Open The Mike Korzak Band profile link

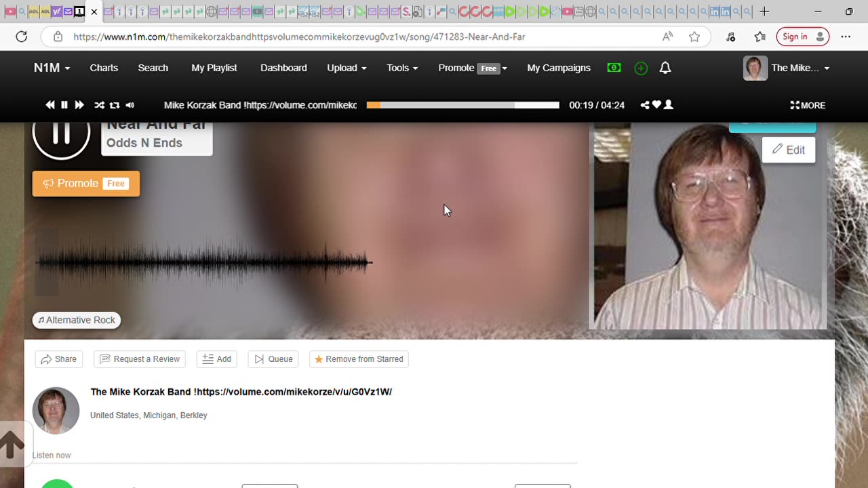(x=241, y=392)
